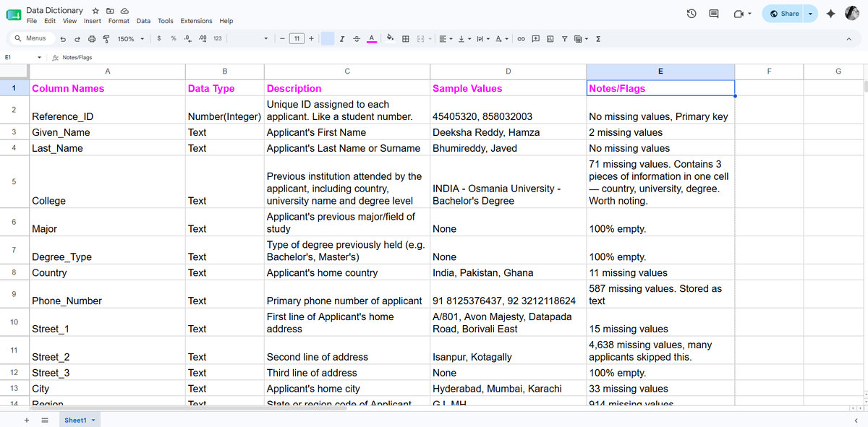Add a new sheet

pos(27,420)
